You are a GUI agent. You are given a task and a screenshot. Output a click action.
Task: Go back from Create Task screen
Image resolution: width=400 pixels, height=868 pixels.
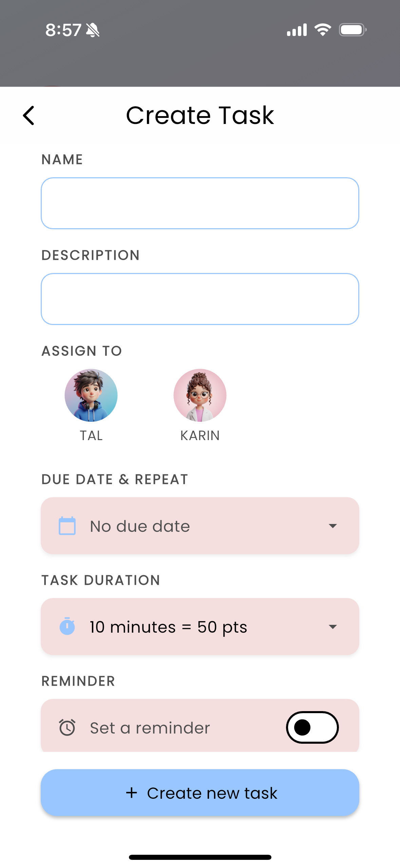pos(28,115)
